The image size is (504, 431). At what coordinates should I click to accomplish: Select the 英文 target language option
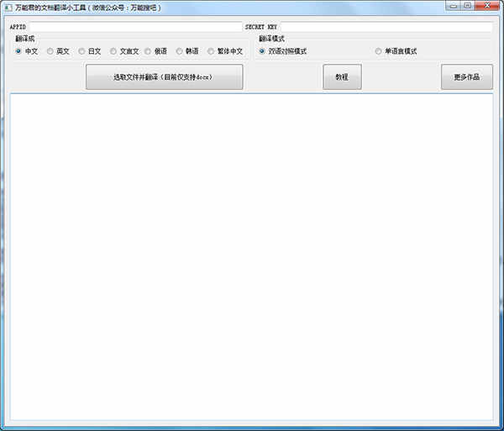[58, 51]
